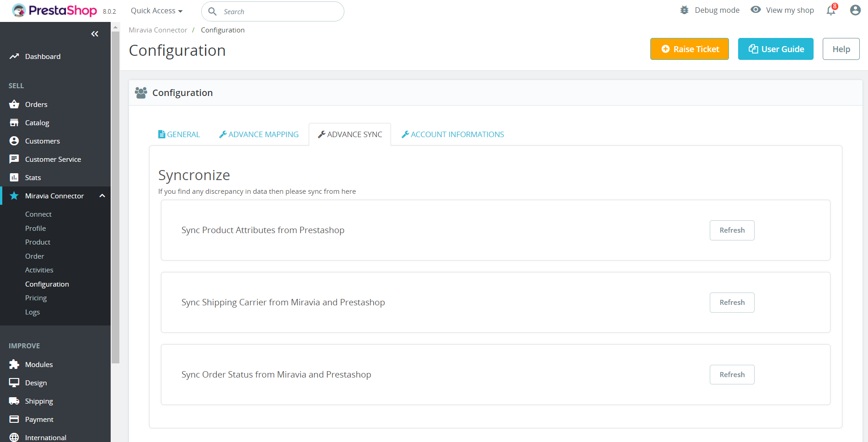Click the Raise Ticket button
Viewport: 868px width, 442px height.
690,49
